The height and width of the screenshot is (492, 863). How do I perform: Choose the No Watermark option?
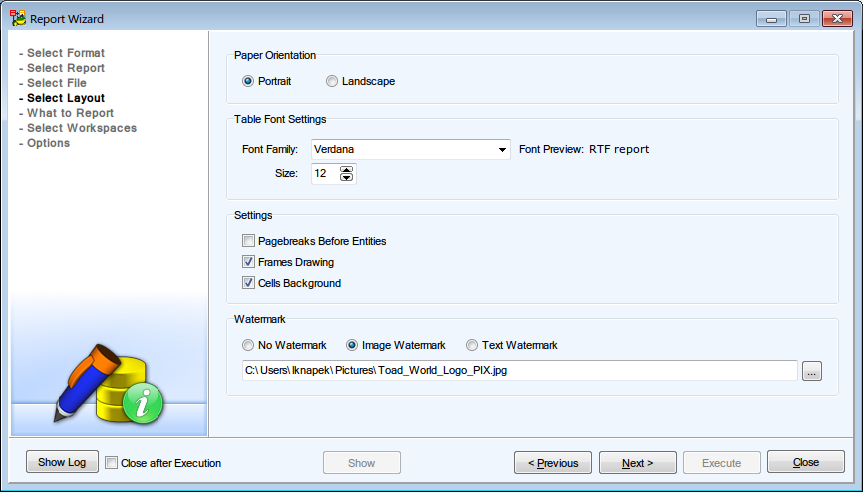pos(248,345)
